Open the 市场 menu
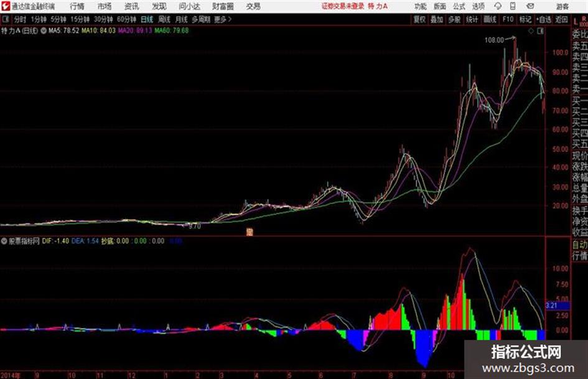This screenshot has height=379, width=588. (x=105, y=6)
